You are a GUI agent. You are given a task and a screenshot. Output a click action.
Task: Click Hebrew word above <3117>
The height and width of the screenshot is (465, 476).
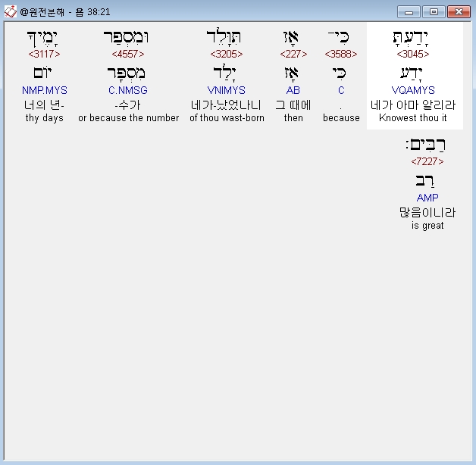[42, 39]
